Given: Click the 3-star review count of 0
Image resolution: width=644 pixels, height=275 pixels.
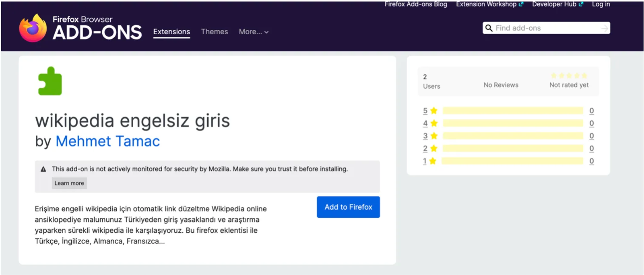Looking at the screenshot, I should [591, 136].
